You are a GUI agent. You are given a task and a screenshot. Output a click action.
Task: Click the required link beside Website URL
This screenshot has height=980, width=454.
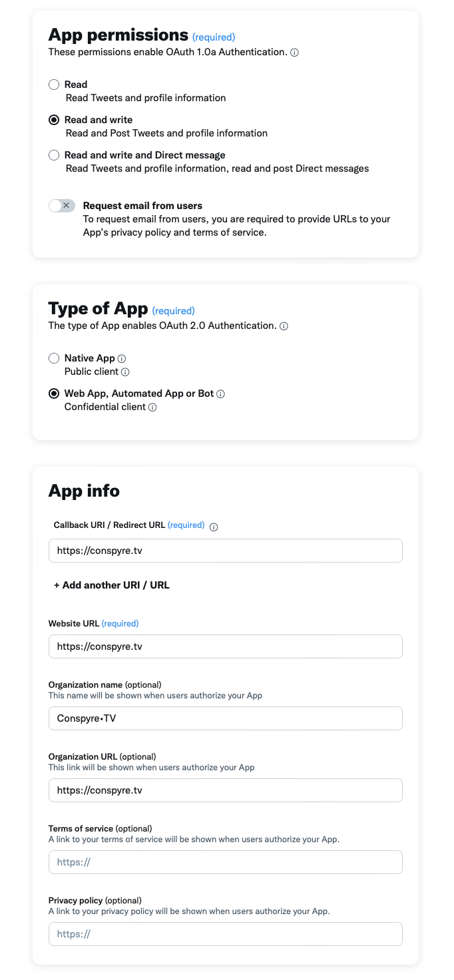[x=120, y=623]
